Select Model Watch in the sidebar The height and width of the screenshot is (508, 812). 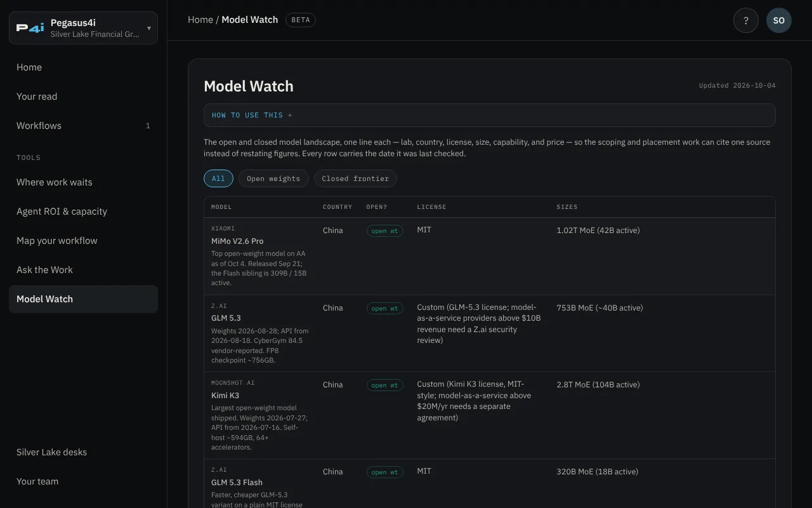(83, 299)
